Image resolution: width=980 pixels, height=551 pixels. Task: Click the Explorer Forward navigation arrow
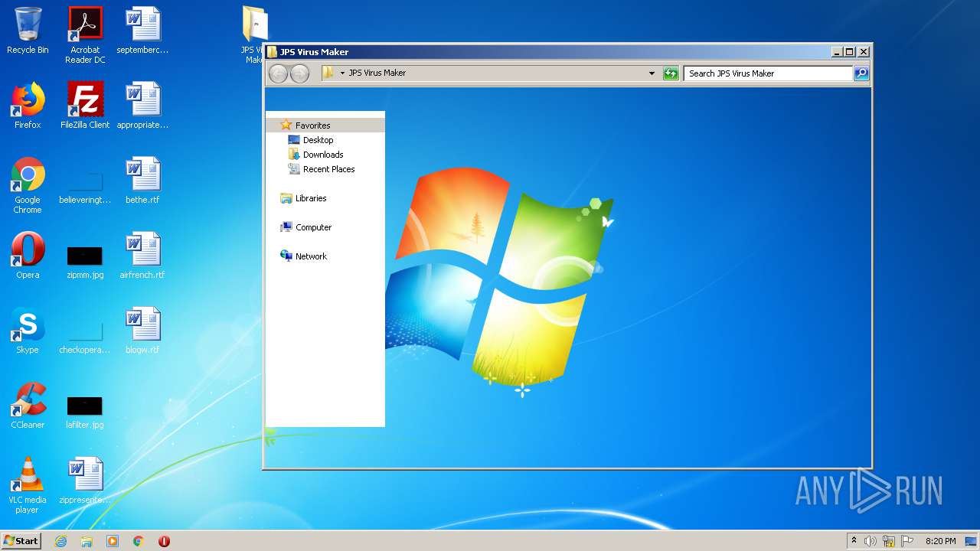click(300, 73)
